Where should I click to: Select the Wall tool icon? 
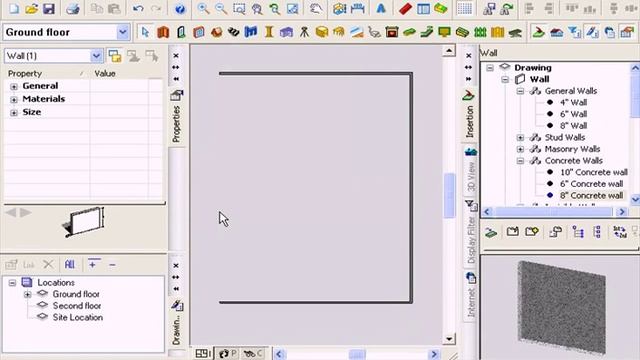coord(163,32)
